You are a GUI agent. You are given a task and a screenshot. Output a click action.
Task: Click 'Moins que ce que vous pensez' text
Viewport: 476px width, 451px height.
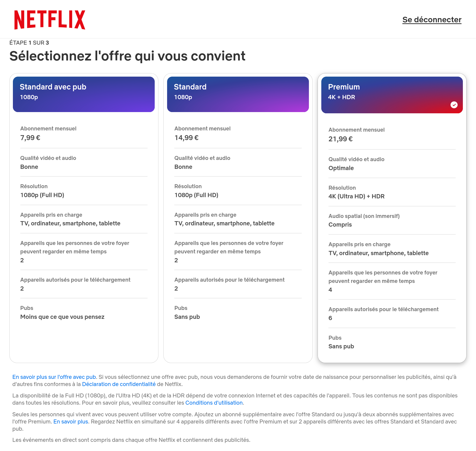(62, 317)
